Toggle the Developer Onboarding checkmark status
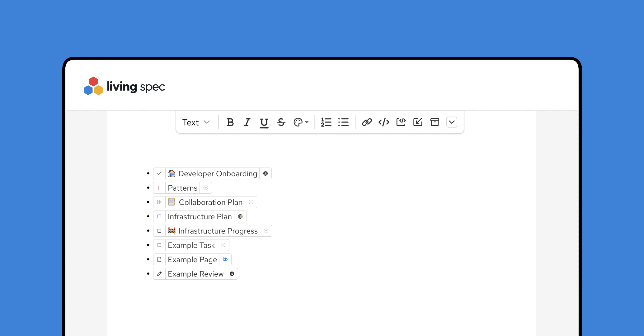The height and width of the screenshot is (336, 644). 159,173
